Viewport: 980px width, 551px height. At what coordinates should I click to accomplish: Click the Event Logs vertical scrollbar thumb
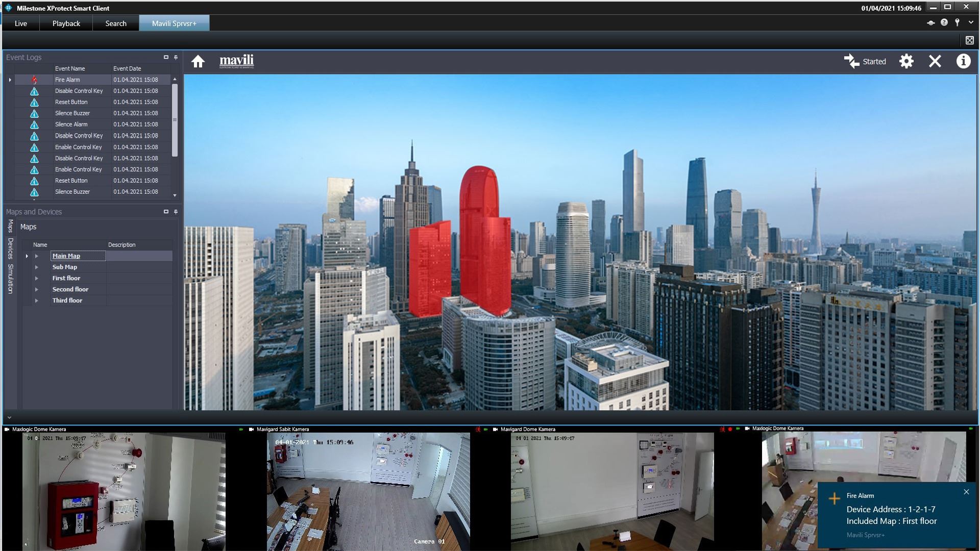(x=175, y=120)
